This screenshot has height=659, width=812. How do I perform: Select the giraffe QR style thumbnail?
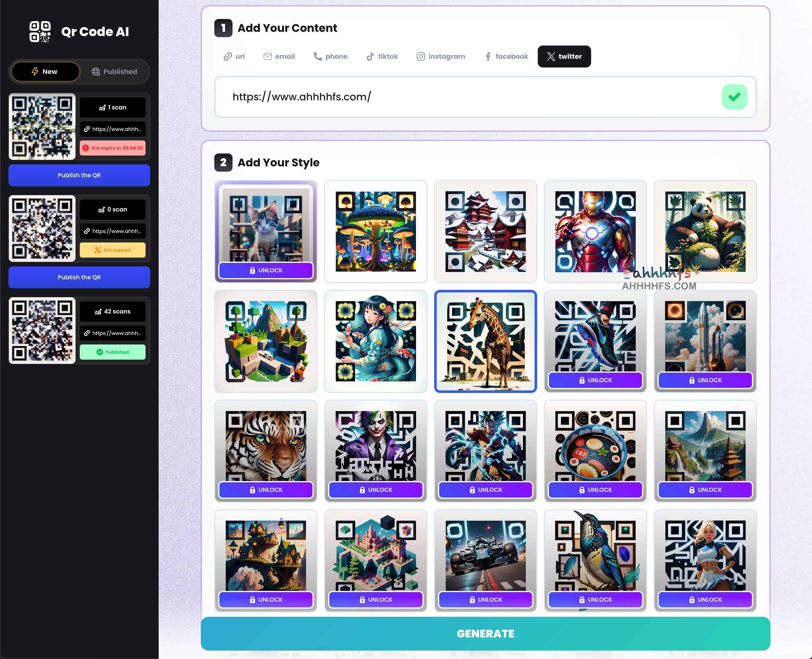tap(485, 341)
